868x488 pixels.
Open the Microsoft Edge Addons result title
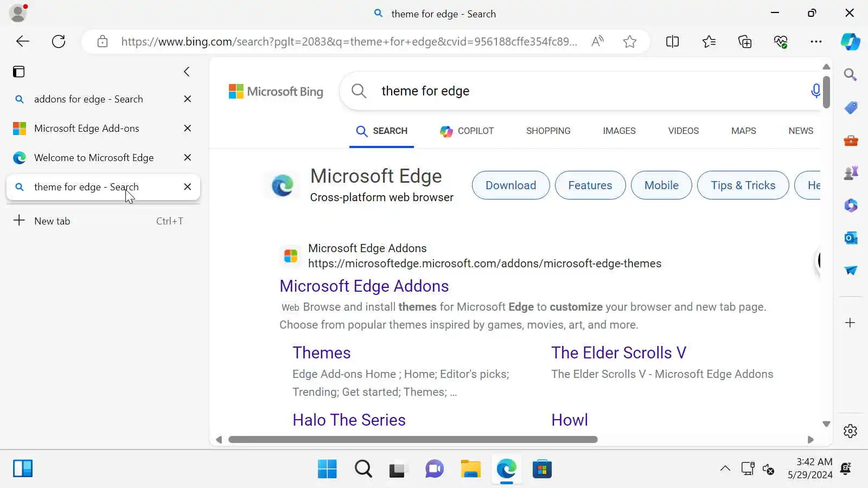(364, 286)
